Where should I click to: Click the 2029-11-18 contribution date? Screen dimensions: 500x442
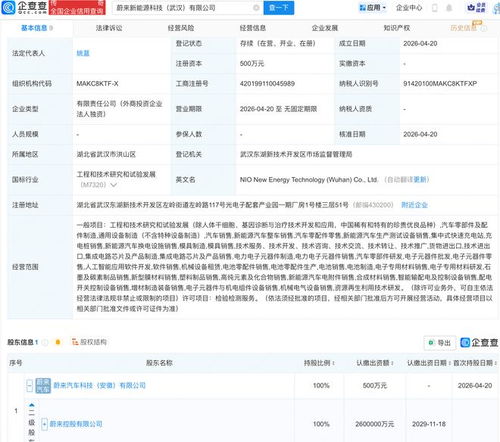429,424
